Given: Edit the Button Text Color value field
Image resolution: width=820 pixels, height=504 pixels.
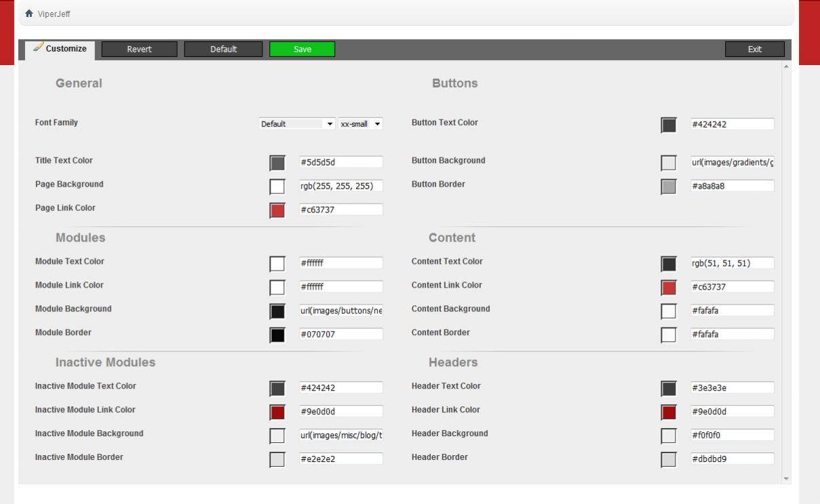Looking at the screenshot, I should coord(732,124).
